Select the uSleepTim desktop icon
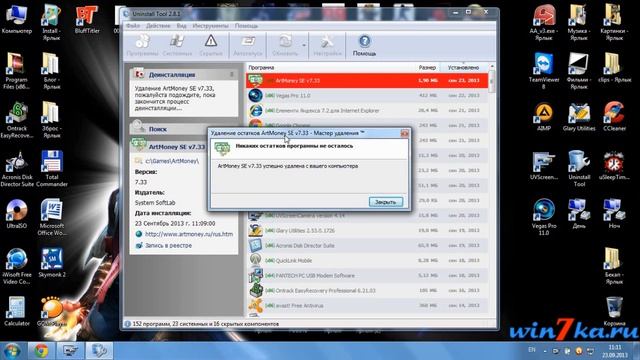Image resolution: width=640 pixels, height=360 pixels. pyautogui.click(x=613, y=165)
